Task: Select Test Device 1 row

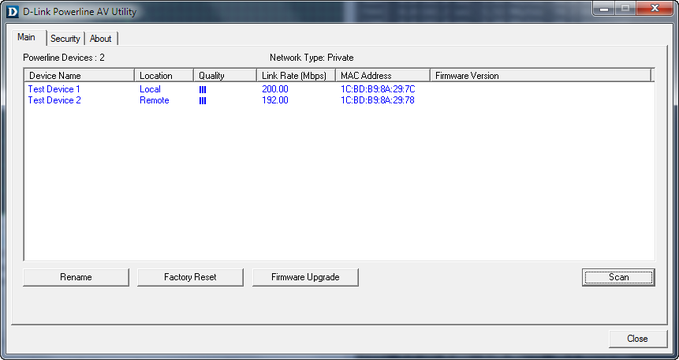Action: [x=339, y=89]
